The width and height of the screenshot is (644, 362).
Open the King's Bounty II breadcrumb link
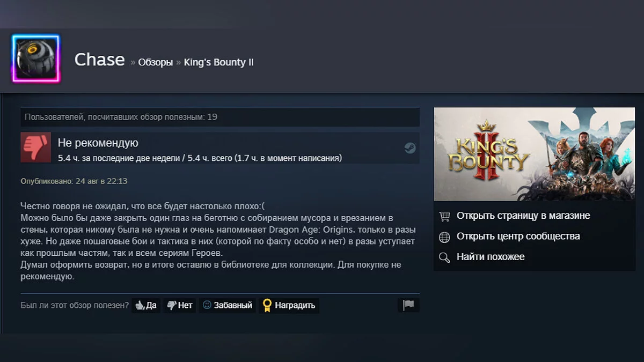click(219, 62)
